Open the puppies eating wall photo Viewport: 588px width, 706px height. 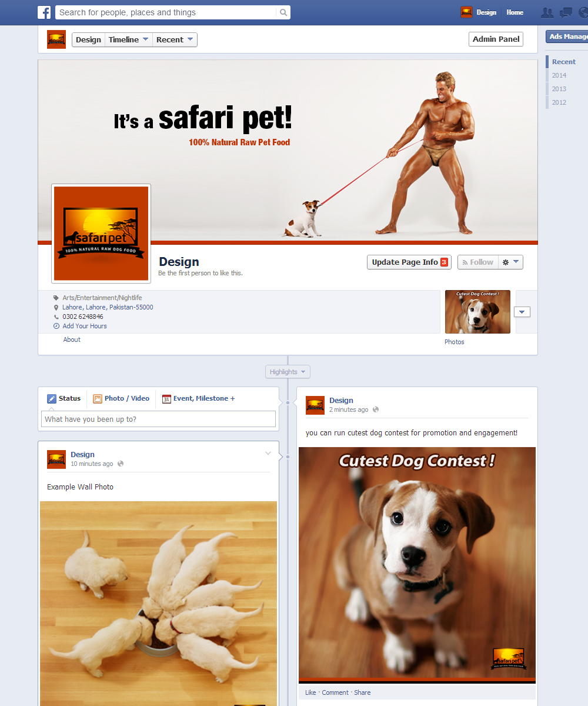pyautogui.click(x=158, y=604)
